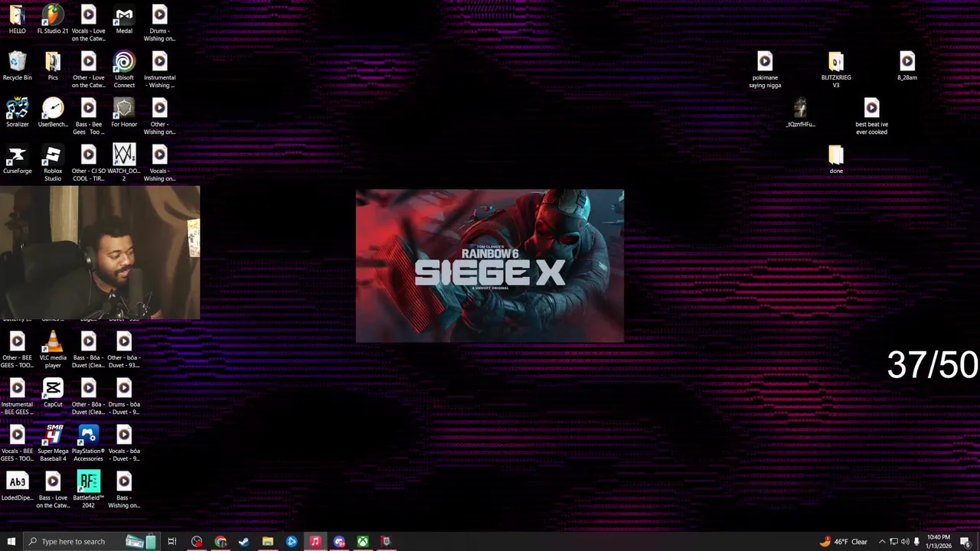Select Vocals - BEE GEES file
Viewport: 980px width, 551px height.
click(x=17, y=444)
